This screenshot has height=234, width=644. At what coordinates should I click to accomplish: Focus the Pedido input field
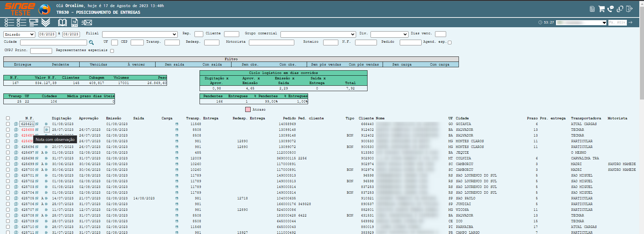[x=411, y=42]
